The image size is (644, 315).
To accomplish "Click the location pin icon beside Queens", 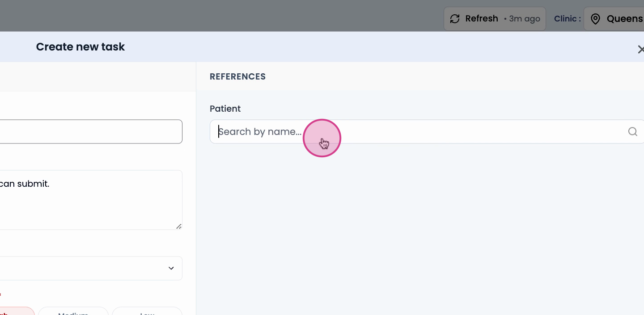I will point(595,19).
